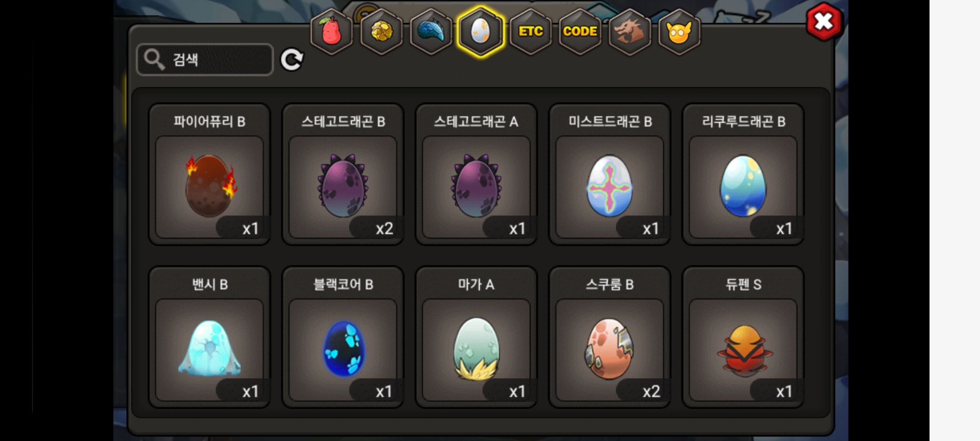Close the inventory with red X
The image size is (980, 441).
(824, 21)
